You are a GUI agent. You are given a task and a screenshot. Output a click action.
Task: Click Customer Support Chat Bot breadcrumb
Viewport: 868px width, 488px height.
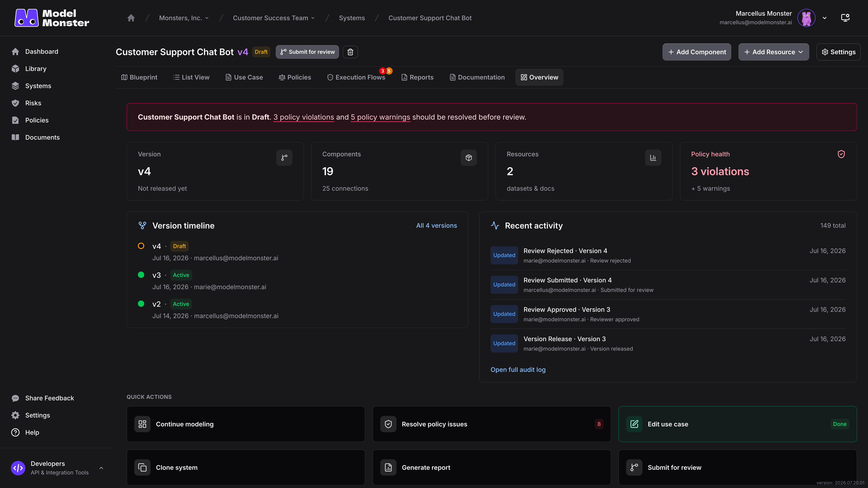click(x=430, y=18)
